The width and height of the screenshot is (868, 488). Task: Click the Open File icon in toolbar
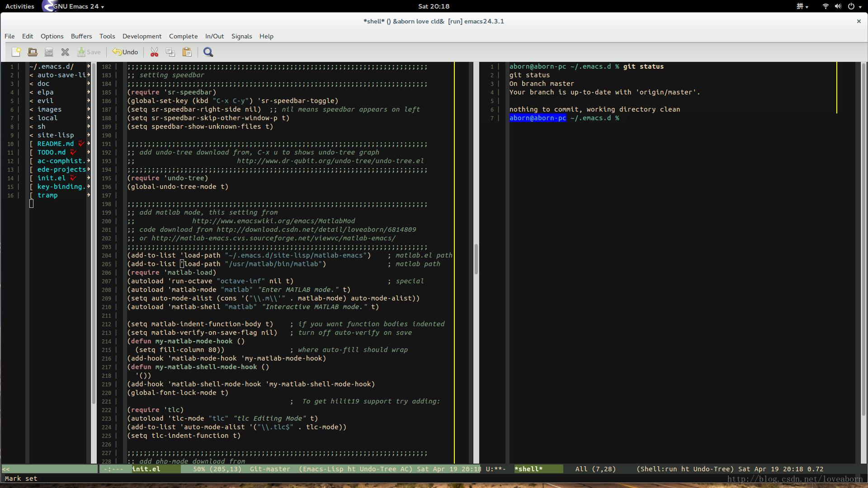[x=32, y=52]
